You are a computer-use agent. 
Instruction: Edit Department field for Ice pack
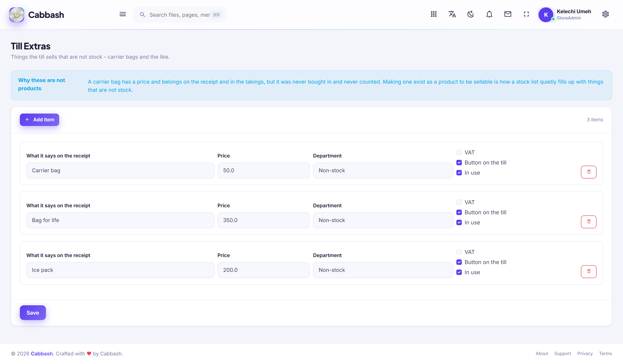tap(383, 270)
